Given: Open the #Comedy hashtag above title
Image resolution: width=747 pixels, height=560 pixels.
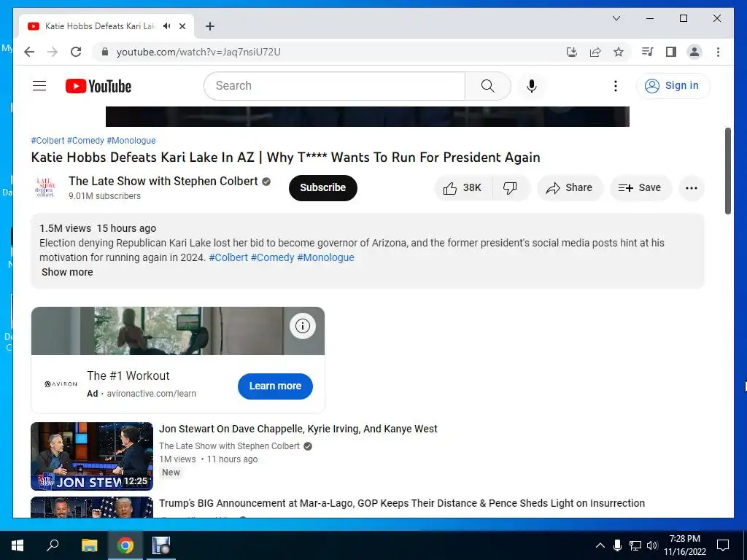Looking at the screenshot, I should (x=85, y=141).
